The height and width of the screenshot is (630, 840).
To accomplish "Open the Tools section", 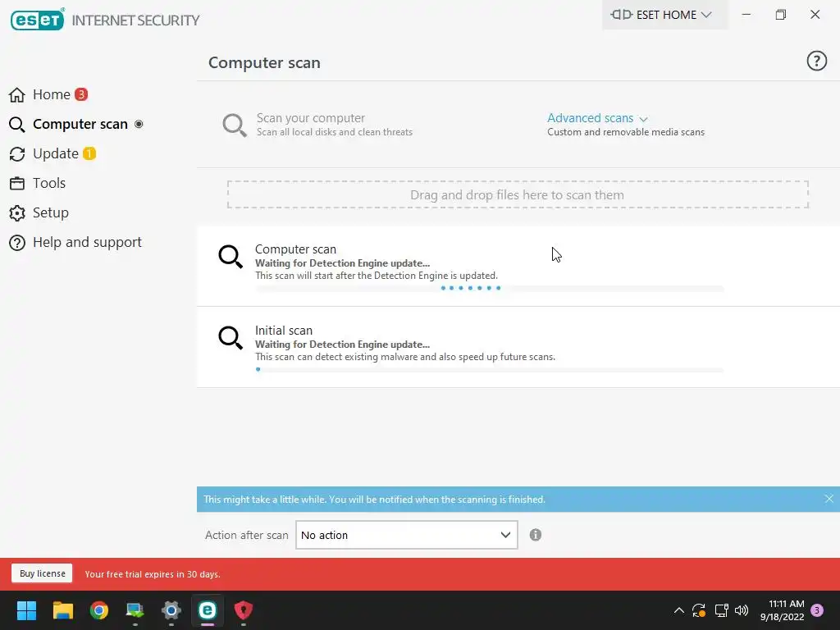I will click(48, 183).
